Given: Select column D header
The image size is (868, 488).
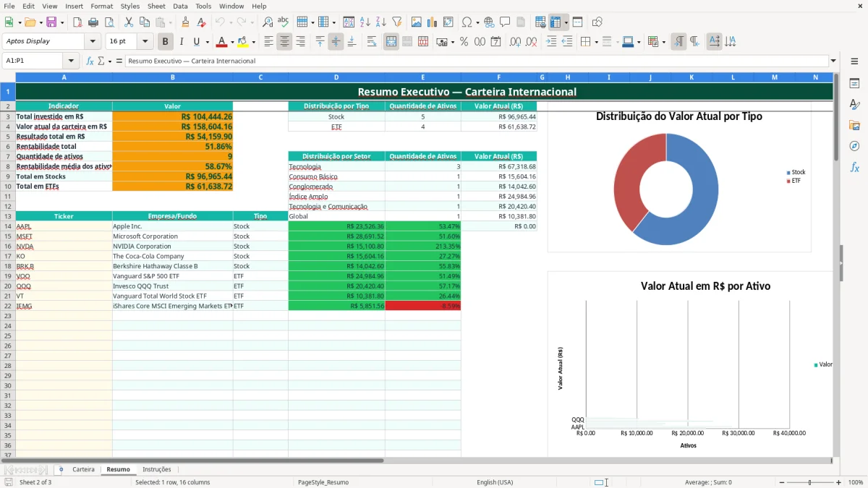Looking at the screenshot, I should point(336,77).
